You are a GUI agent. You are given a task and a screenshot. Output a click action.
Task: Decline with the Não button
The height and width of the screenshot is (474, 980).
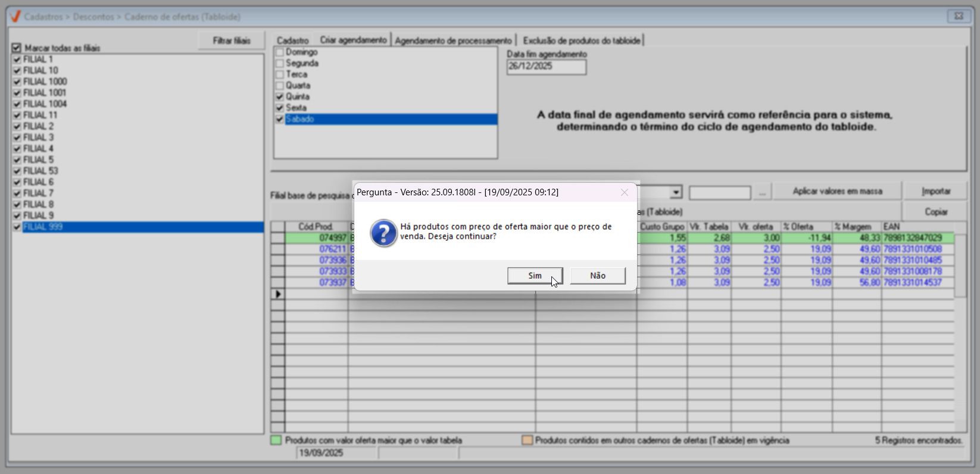(598, 276)
